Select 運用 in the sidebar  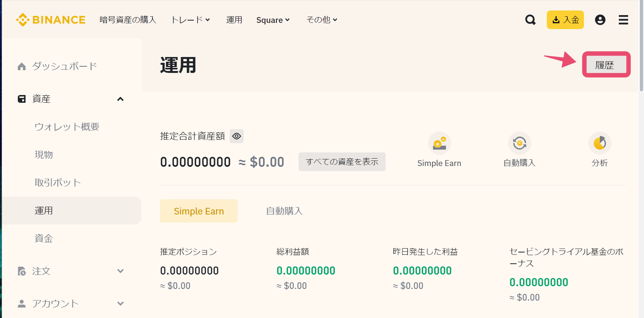(72, 211)
